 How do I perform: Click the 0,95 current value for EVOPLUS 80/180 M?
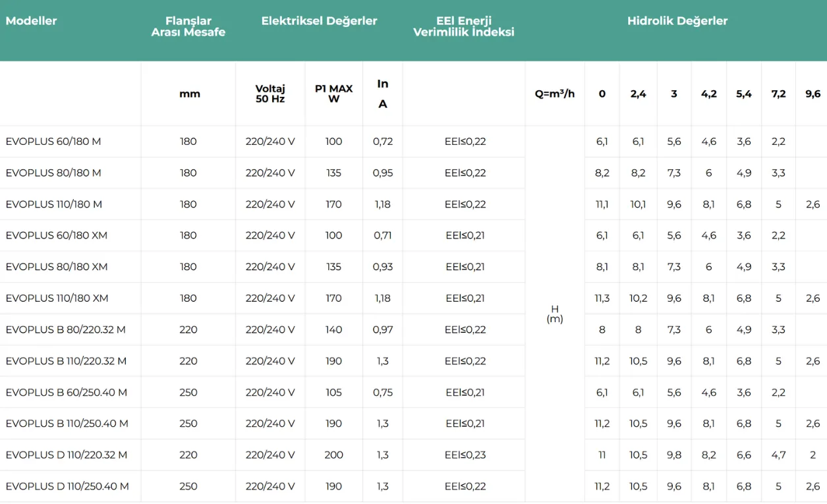tap(383, 173)
